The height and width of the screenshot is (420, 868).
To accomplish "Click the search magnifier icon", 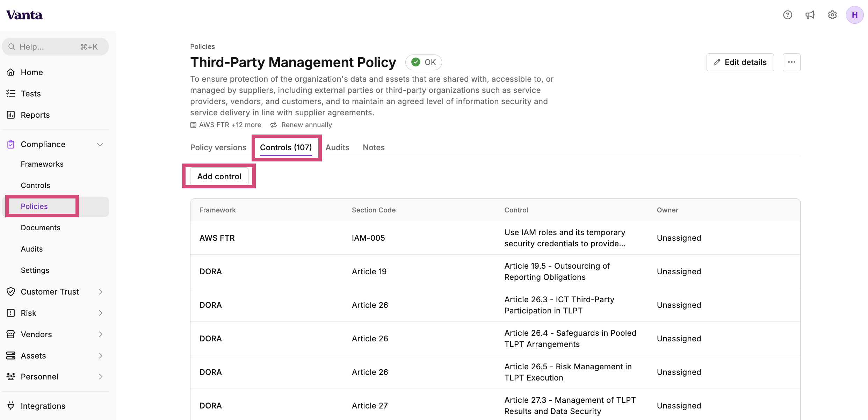I will point(12,47).
